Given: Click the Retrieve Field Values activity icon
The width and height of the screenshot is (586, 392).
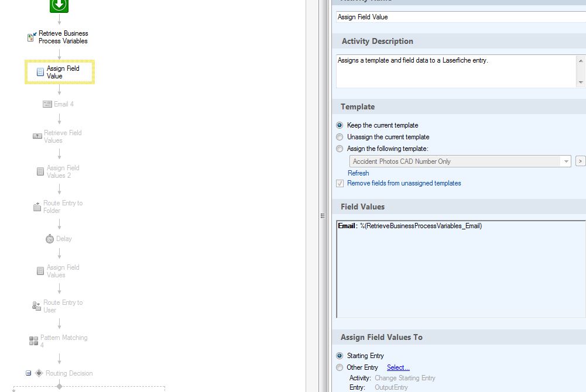Looking at the screenshot, I should tap(37, 136).
